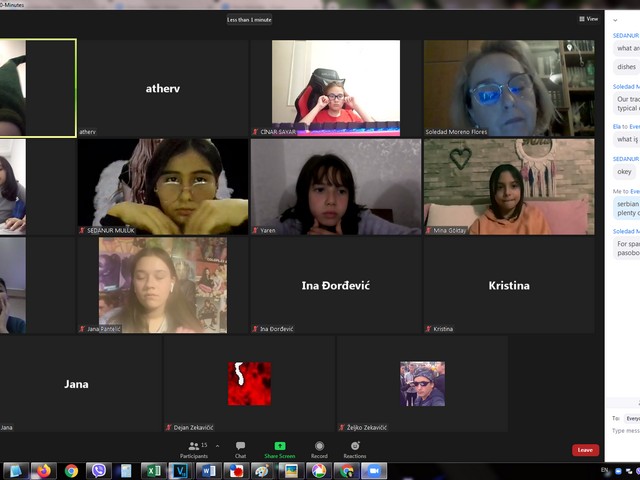Select the atherv participant tile
The height and width of the screenshot is (480, 640).
[163, 88]
